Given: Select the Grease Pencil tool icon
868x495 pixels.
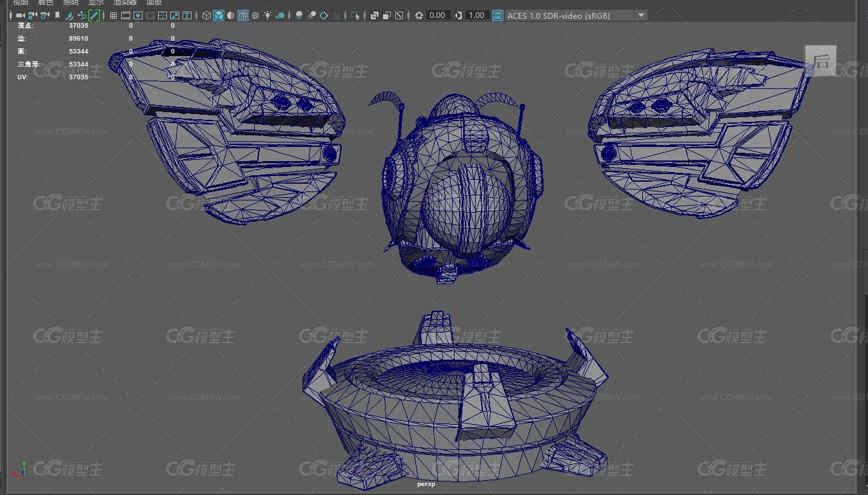Looking at the screenshot, I should pyautogui.click(x=94, y=15).
